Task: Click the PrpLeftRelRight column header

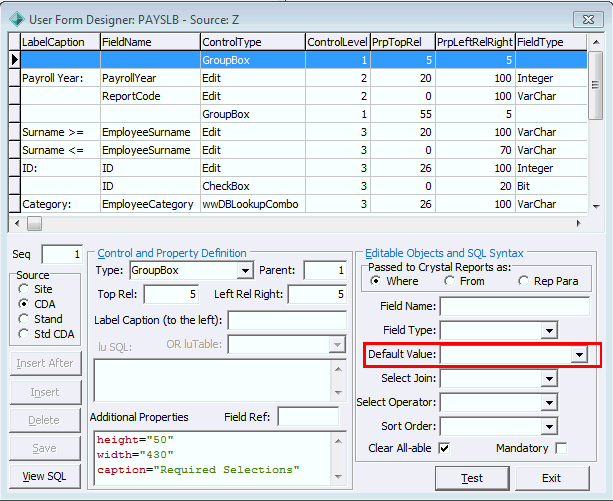Action: click(475, 42)
